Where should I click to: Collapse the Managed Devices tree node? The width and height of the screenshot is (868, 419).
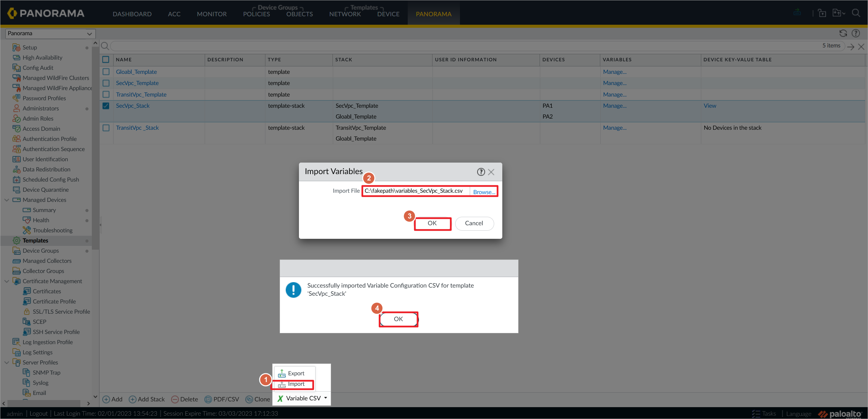(x=6, y=200)
